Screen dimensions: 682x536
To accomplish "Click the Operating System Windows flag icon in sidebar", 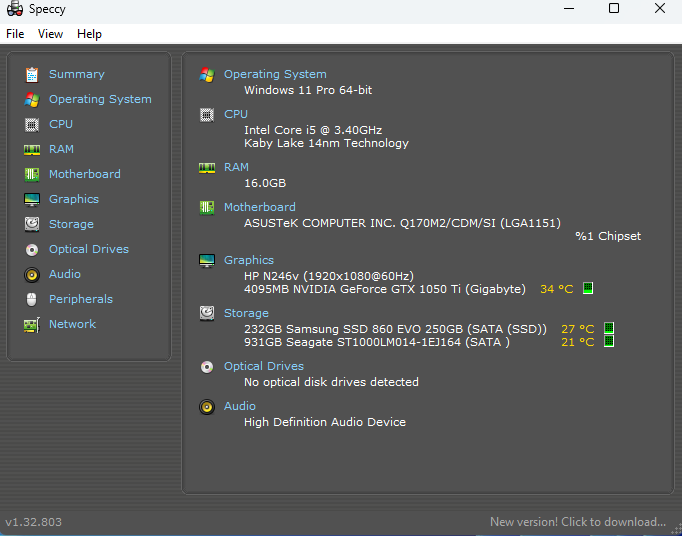I will click(32, 100).
